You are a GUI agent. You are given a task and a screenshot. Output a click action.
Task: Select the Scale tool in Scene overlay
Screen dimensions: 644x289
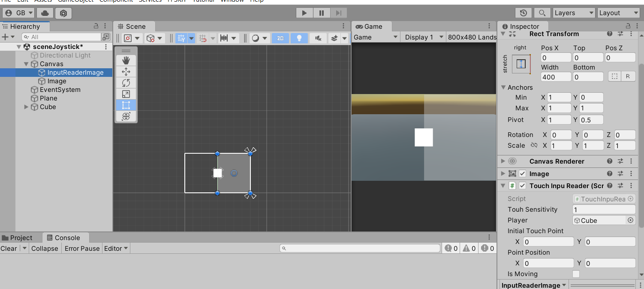[x=126, y=94]
